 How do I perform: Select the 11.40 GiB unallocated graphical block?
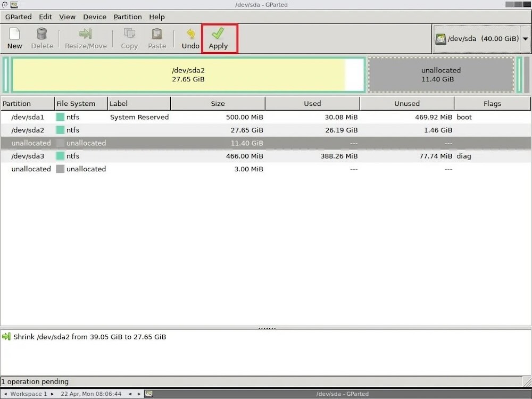441,75
